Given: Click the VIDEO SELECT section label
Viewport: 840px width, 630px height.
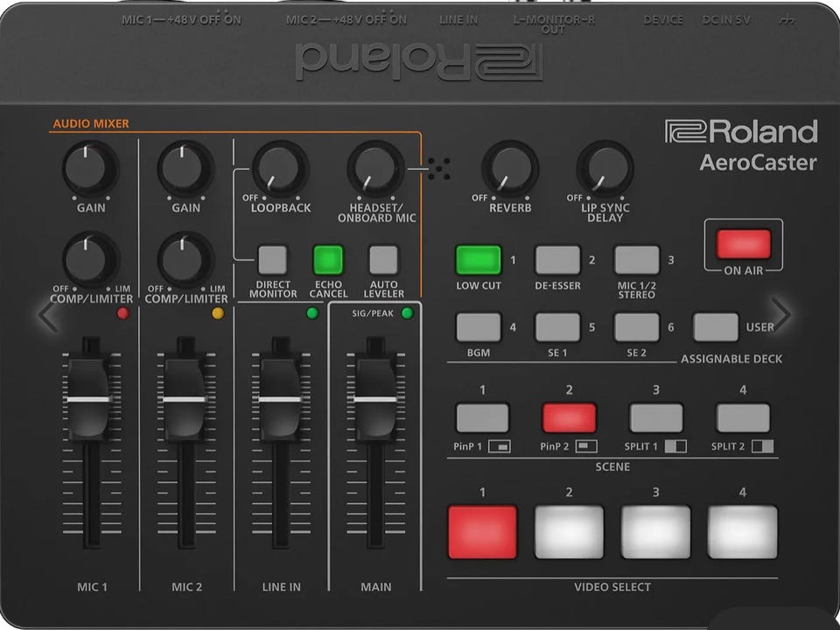Looking at the screenshot, I should (612, 587).
